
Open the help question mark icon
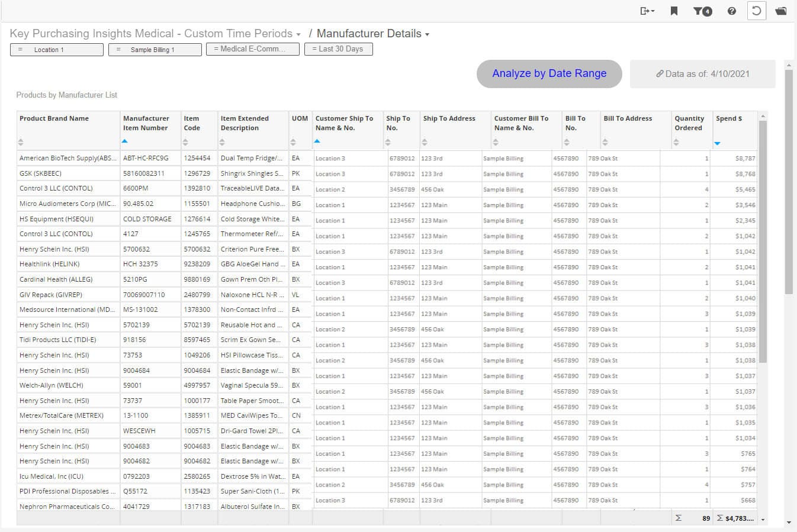tap(732, 11)
